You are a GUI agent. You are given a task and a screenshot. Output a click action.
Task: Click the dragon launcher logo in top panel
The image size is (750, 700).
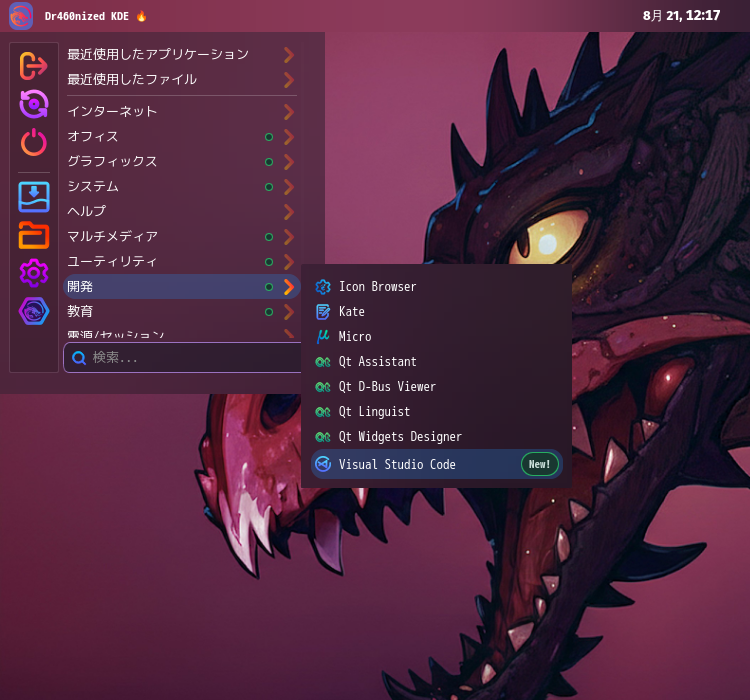[21, 16]
